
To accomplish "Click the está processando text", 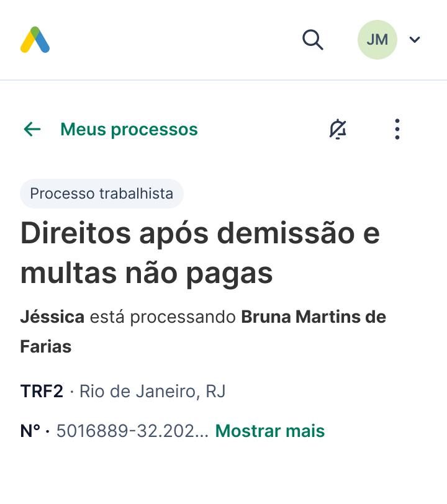I will [x=163, y=317].
